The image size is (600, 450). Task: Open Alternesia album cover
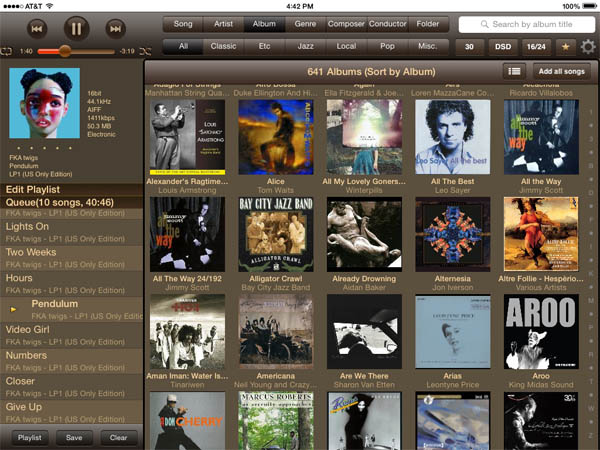[453, 235]
